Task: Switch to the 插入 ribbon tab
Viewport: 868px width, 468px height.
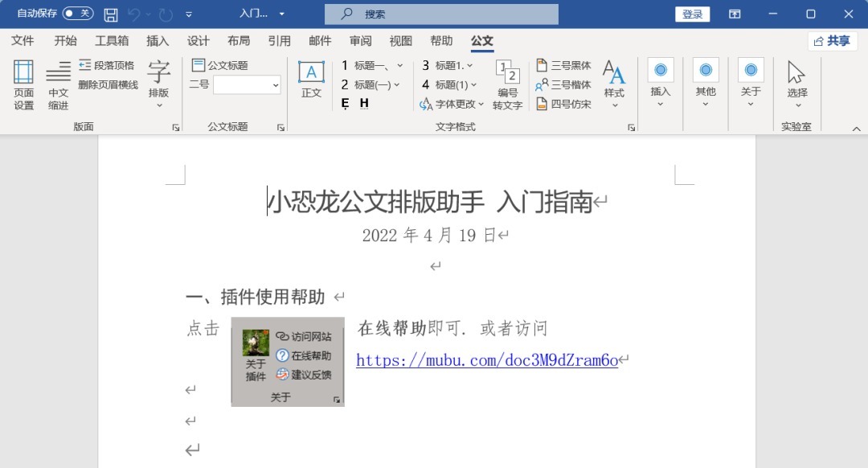Action: click(x=158, y=41)
